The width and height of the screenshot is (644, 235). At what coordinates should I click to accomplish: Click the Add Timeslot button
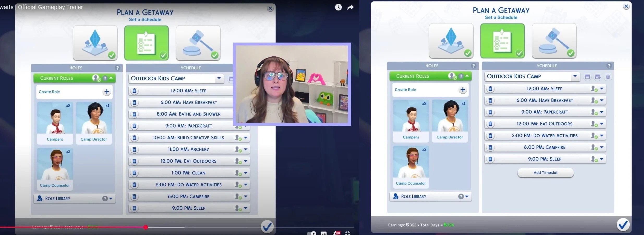pos(545,173)
